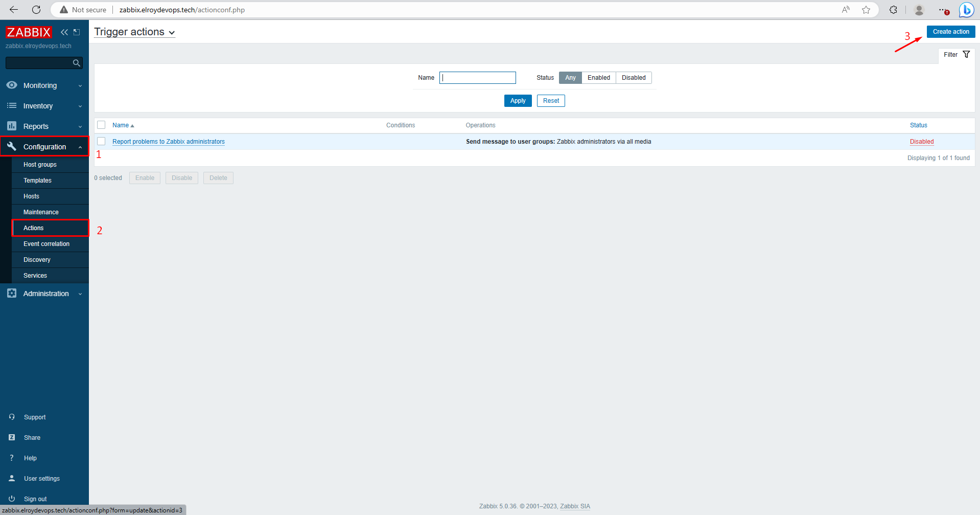Add page to favorites star
This screenshot has height=515, width=980.
coord(866,10)
